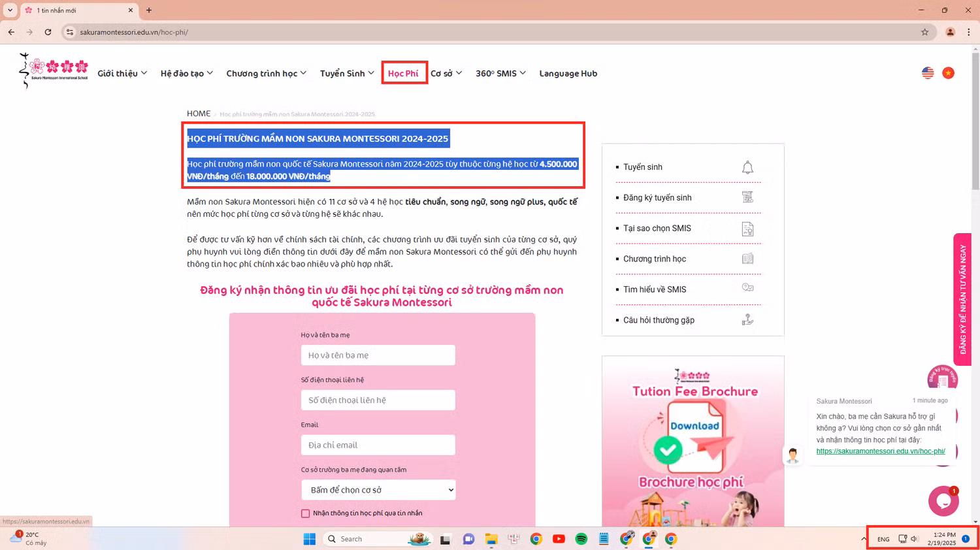Open the 'Chương trình học' navigation dropdown
This screenshot has width=980, height=550.
tap(266, 73)
